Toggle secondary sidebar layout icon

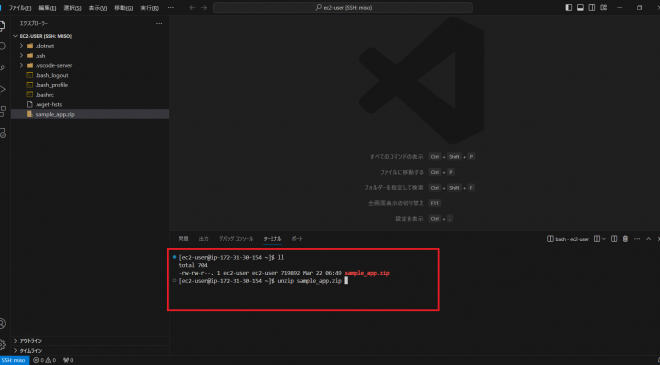592,8
